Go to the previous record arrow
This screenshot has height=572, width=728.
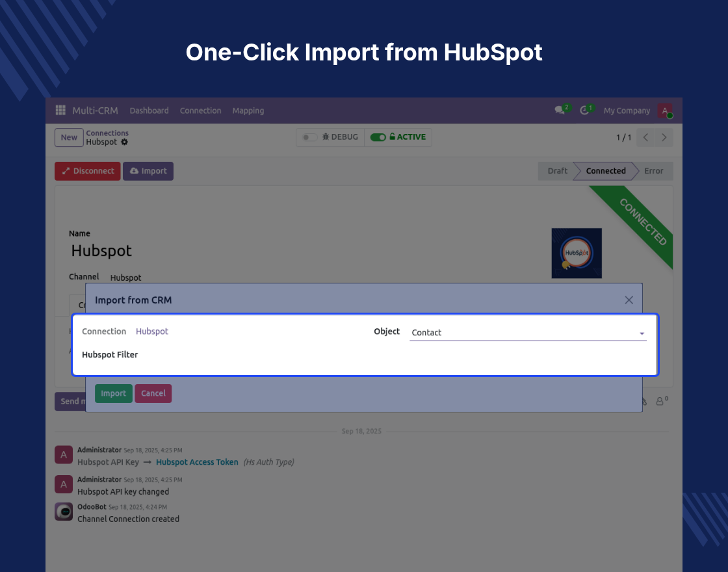click(x=645, y=137)
